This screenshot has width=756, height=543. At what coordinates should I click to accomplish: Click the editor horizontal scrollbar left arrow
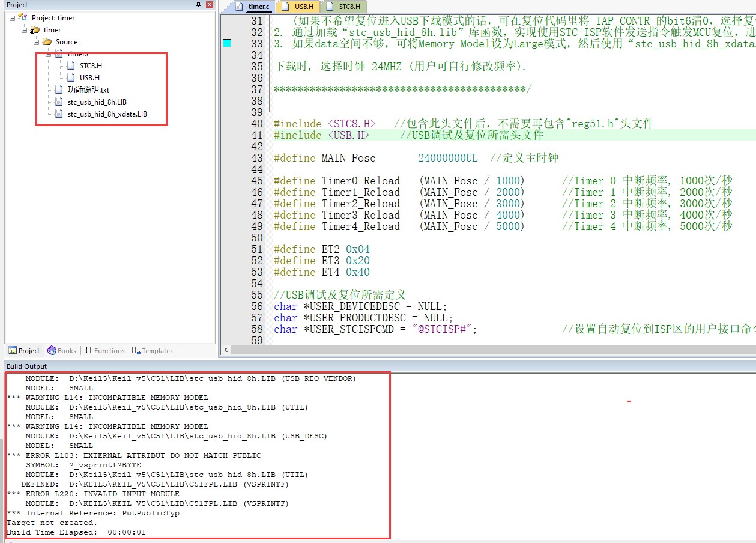(226, 350)
